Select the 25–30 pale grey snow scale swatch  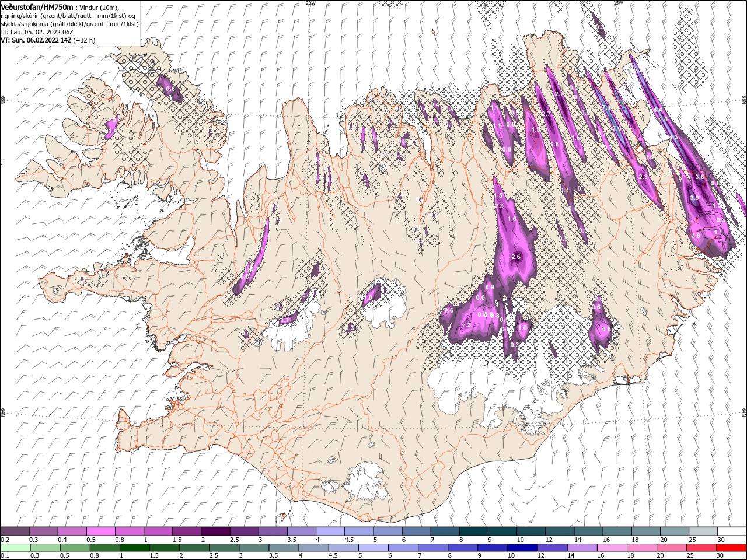point(704,531)
